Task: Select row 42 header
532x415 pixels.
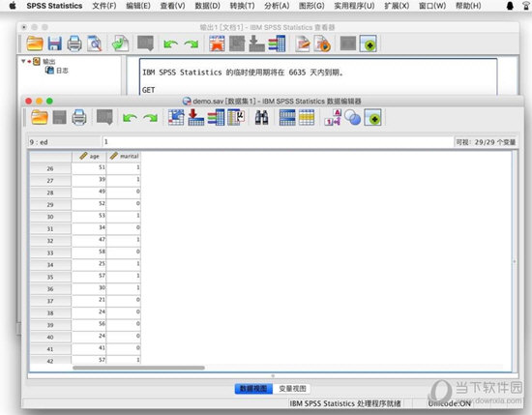Action: 50,361
